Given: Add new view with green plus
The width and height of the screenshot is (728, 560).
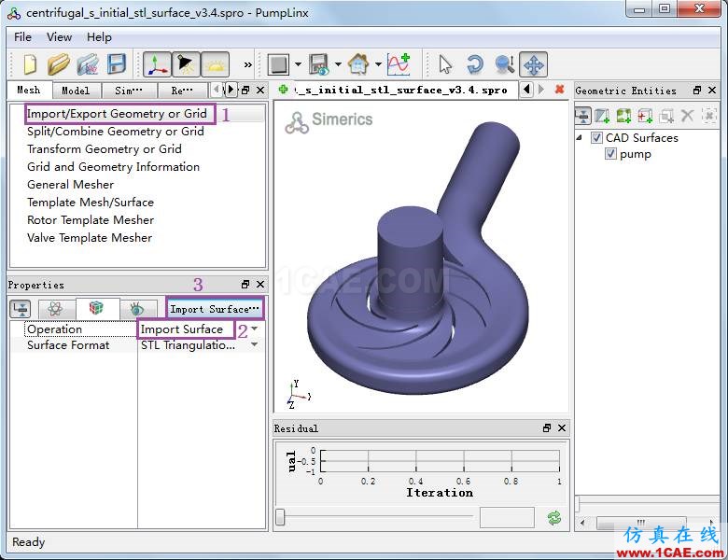Looking at the screenshot, I should coord(283,90).
